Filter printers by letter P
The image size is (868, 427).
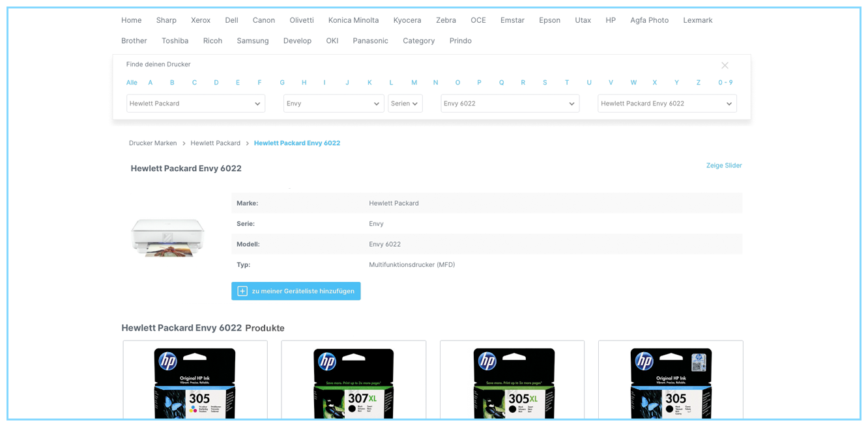coord(479,83)
